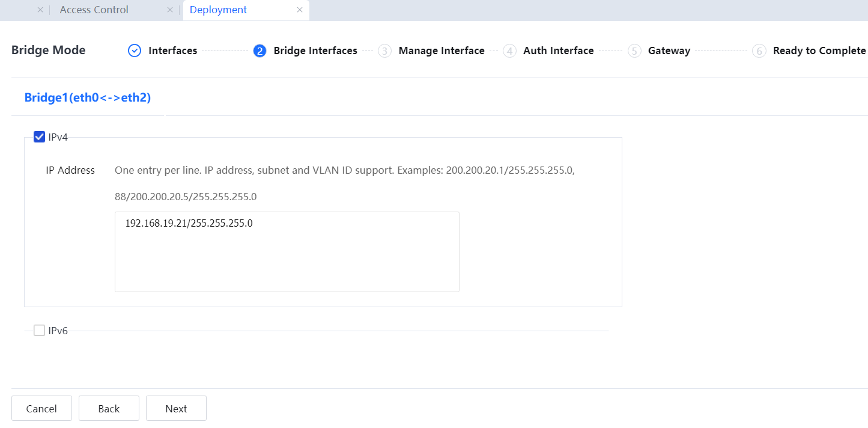Click the step 6 number circle
This screenshot has width=868, height=428.
[759, 51]
